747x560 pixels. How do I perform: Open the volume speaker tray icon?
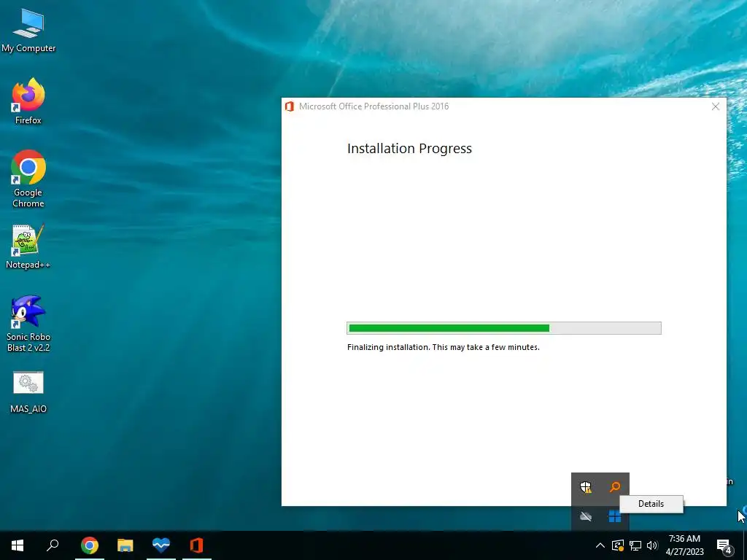652,545
